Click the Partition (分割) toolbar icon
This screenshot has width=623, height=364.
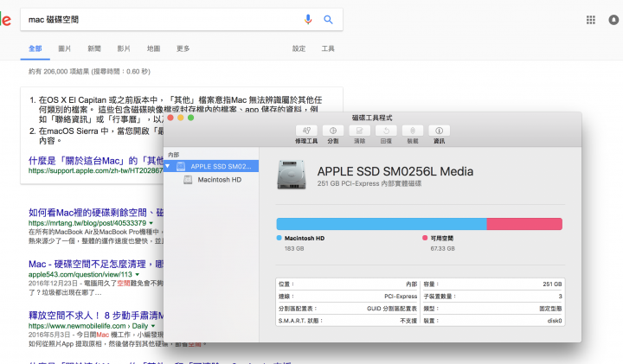pyautogui.click(x=333, y=131)
